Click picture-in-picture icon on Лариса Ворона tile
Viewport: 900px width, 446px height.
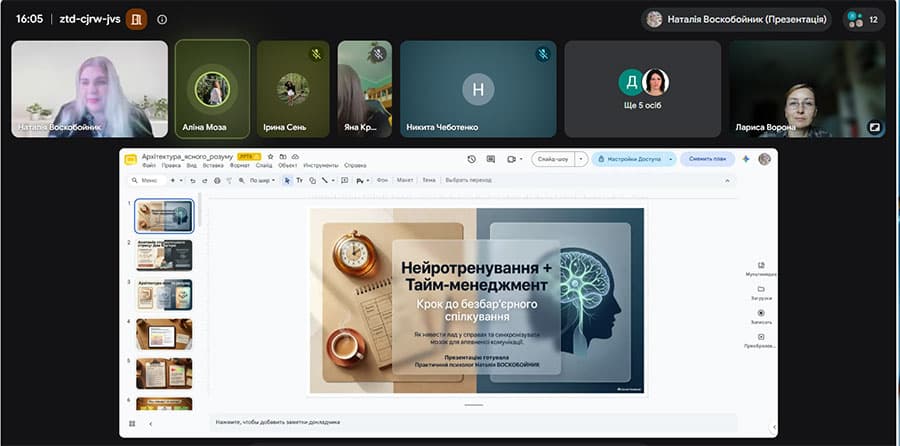pyautogui.click(x=875, y=127)
